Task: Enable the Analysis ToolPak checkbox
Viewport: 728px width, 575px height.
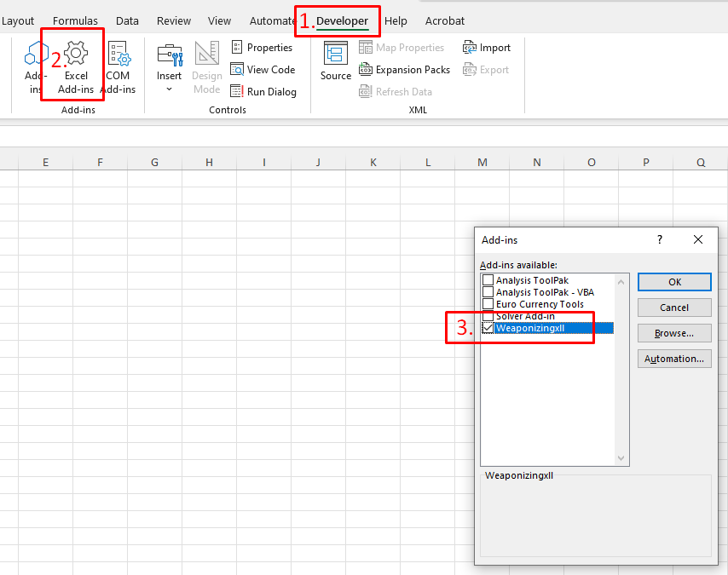Action: coord(488,280)
